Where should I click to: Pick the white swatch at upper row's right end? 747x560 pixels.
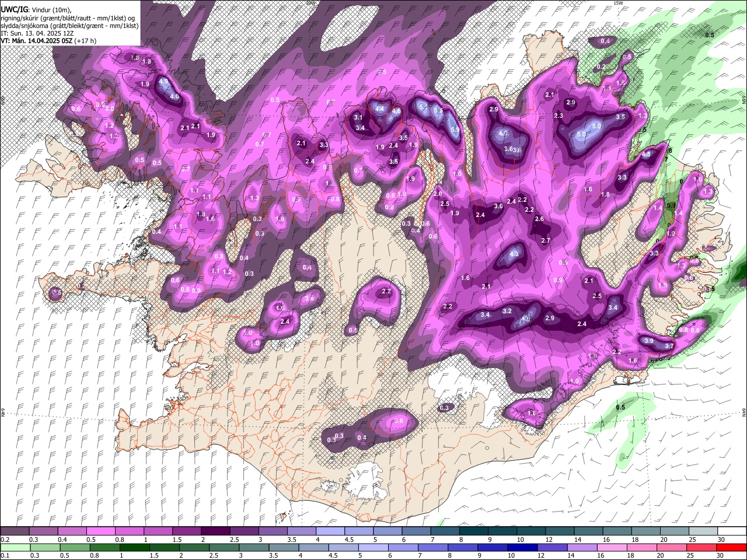(732, 531)
